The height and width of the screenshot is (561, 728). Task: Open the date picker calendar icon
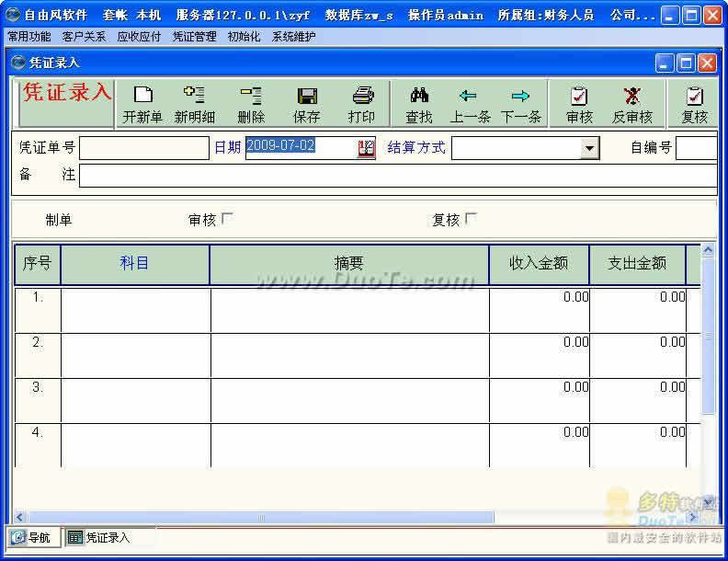pos(366,148)
